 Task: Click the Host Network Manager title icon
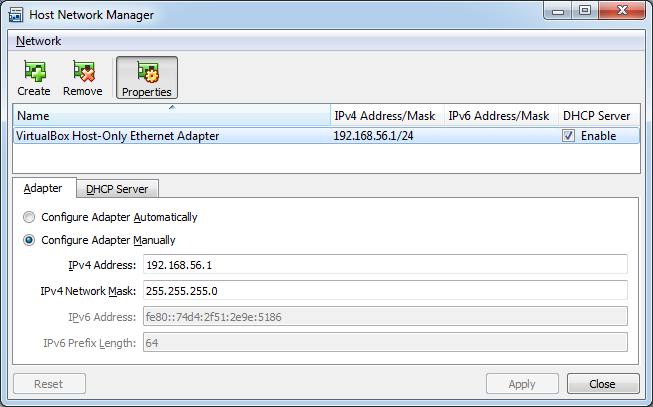coord(16,15)
